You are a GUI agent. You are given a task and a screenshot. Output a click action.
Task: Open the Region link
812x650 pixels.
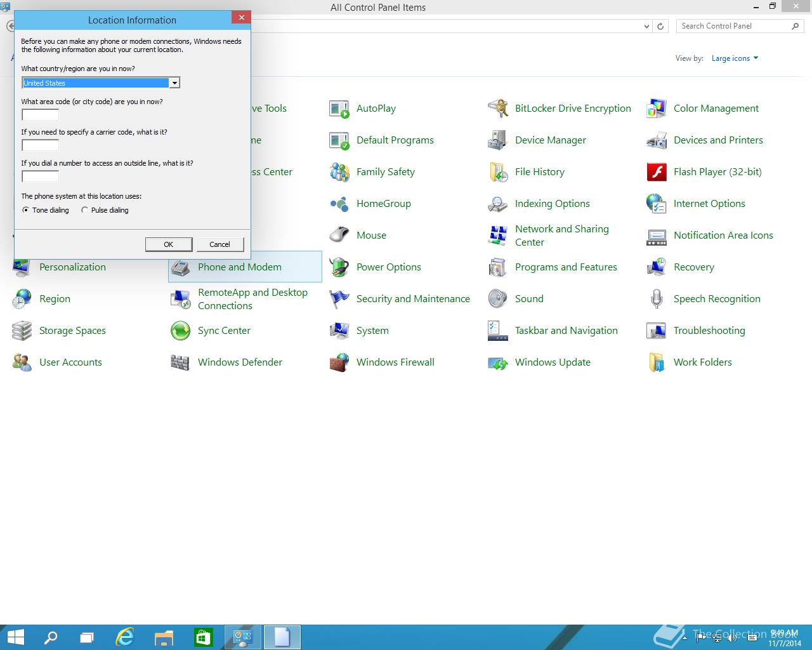pos(55,299)
